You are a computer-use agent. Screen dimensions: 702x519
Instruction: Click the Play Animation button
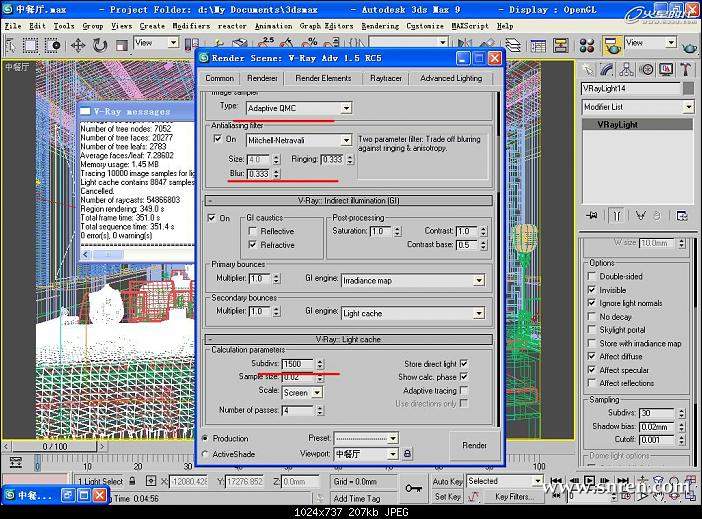pos(590,481)
